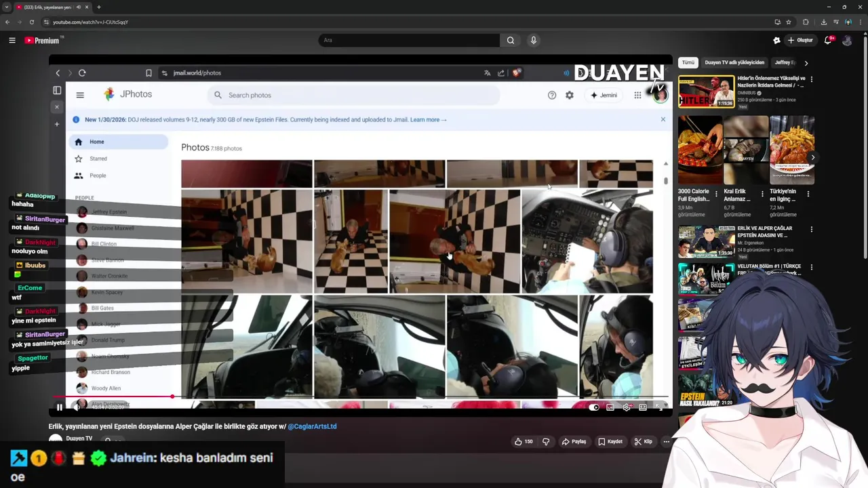
Task: Click the JPhotos settings gear in video
Action: (x=570, y=95)
